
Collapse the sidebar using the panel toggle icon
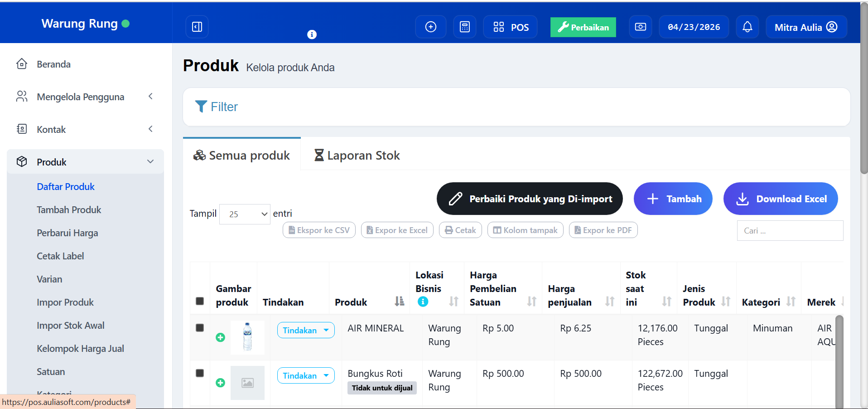click(x=197, y=27)
